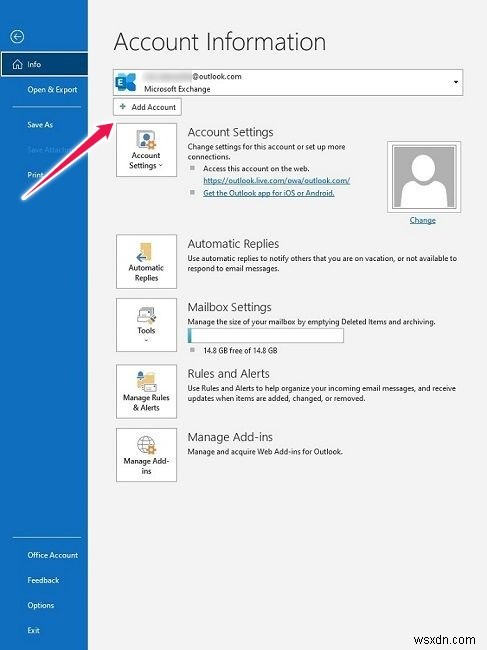Click the 'Microsoft Exchange' account type text
487x650 pixels.
(x=177, y=89)
